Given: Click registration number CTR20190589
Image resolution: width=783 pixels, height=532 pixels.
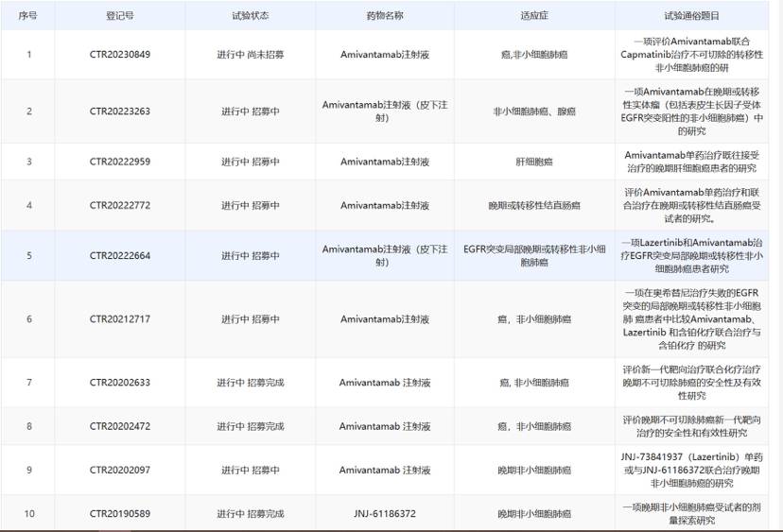Looking at the screenshot, I should [119, 514].
